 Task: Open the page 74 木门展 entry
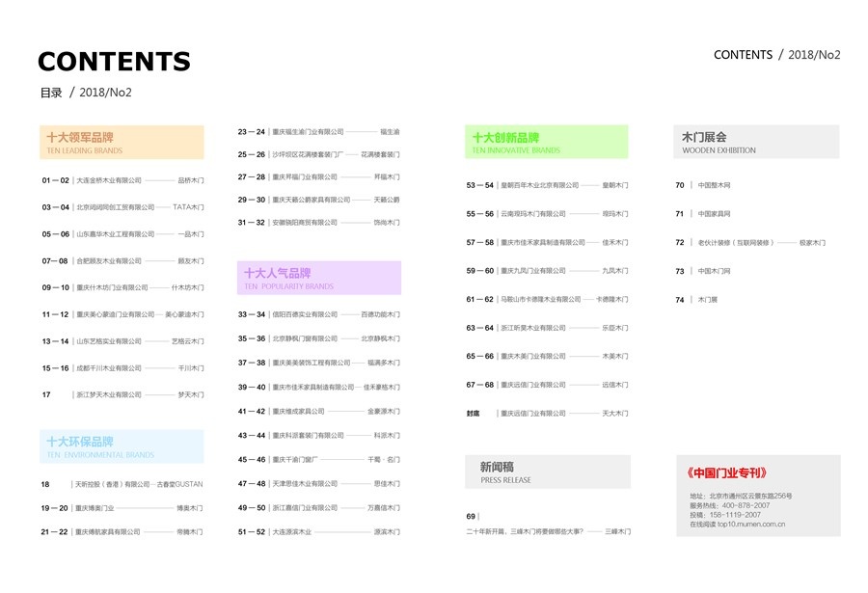click(696, 300)
